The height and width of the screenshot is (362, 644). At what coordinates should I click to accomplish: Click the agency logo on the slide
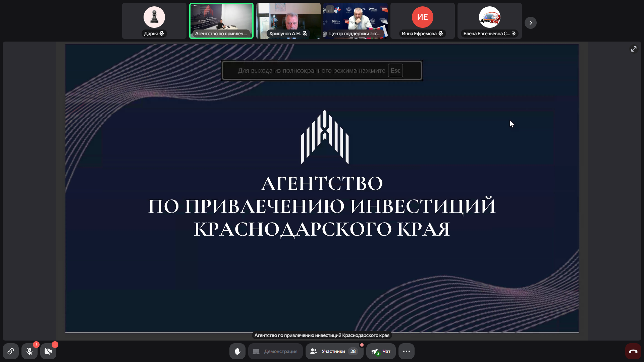click(325, 137)
